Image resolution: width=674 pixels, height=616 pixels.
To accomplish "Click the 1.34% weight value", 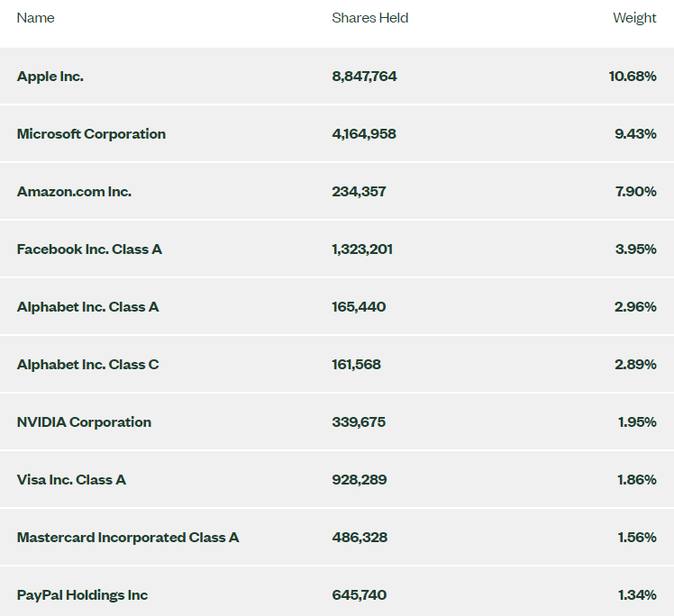I will (637, 594).
